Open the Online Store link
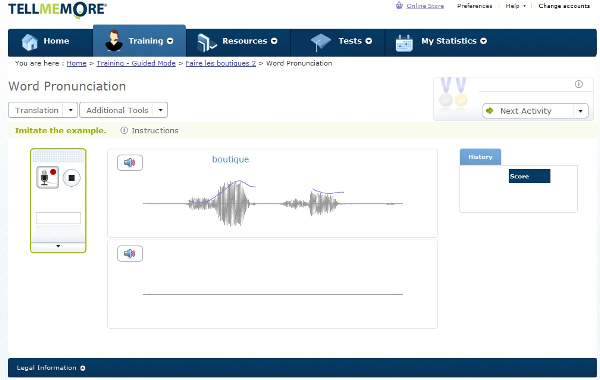The image size is (600, 380). click(x=425, y=6)
